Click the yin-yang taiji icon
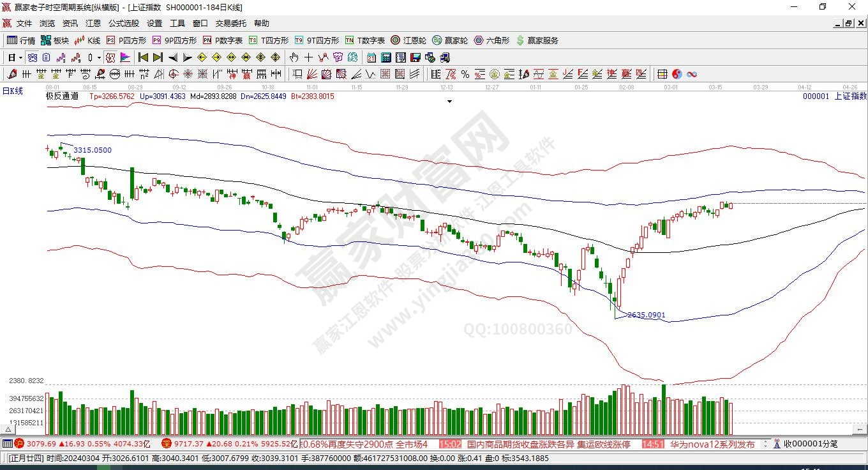The image size is (868, 470). point(677,74)
